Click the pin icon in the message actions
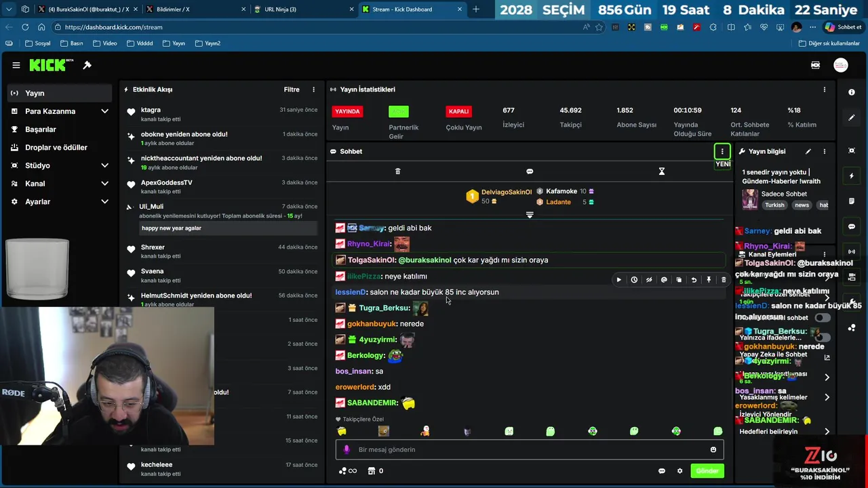Viewport: 868px width, 488px height. (x=709, y=280)
